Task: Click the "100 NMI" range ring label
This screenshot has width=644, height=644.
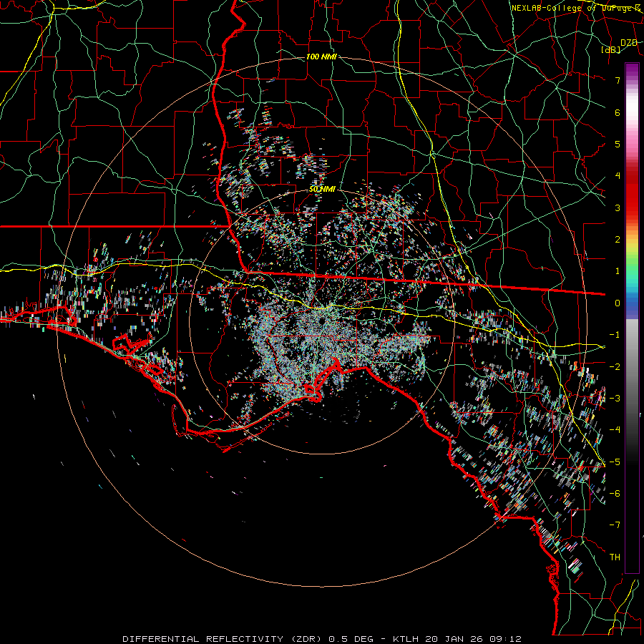Action: tap(321, 57)
